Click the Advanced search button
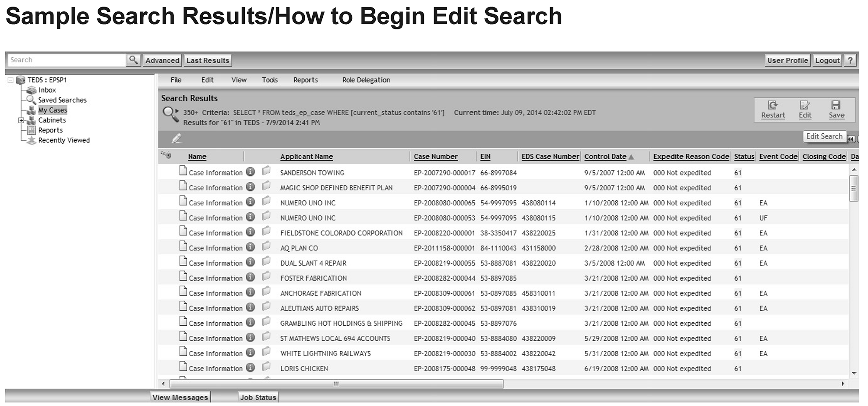The width and height of the screenshot is (868, 406). pyautogui.click(x=162, y=61)
